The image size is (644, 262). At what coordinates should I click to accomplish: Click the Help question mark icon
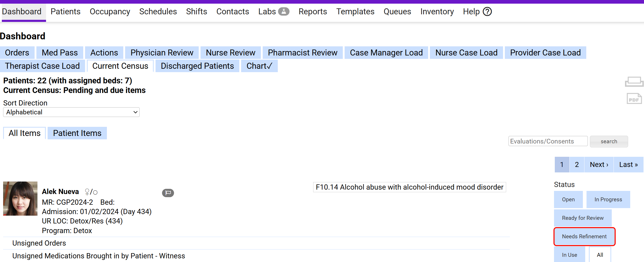[x=487, y=11]
